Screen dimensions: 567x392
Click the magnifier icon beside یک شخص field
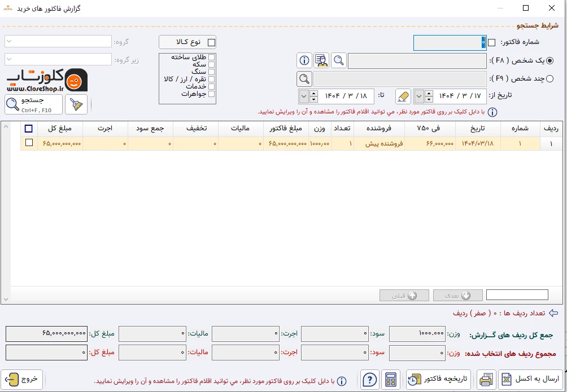click(339, 60)
